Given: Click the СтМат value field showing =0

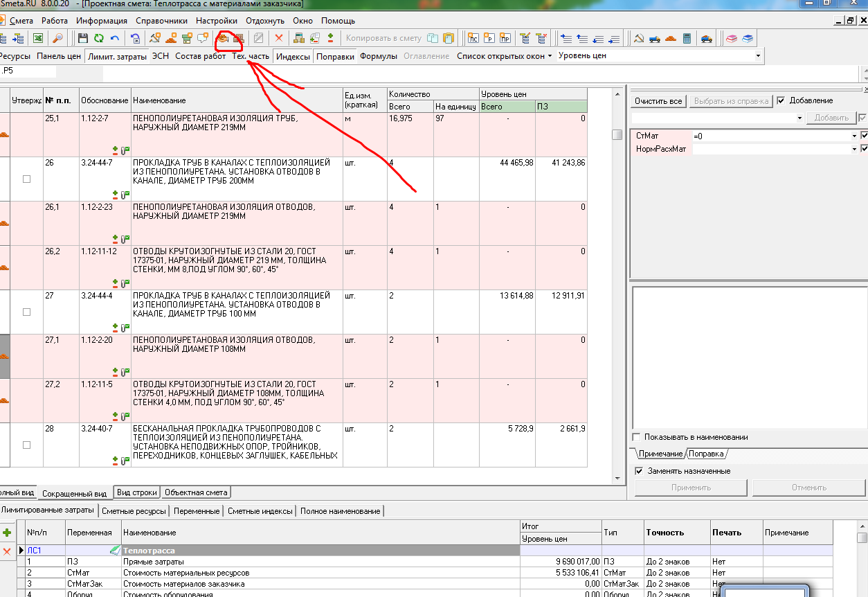Looking at the screenshot, I should coord(772,136).
